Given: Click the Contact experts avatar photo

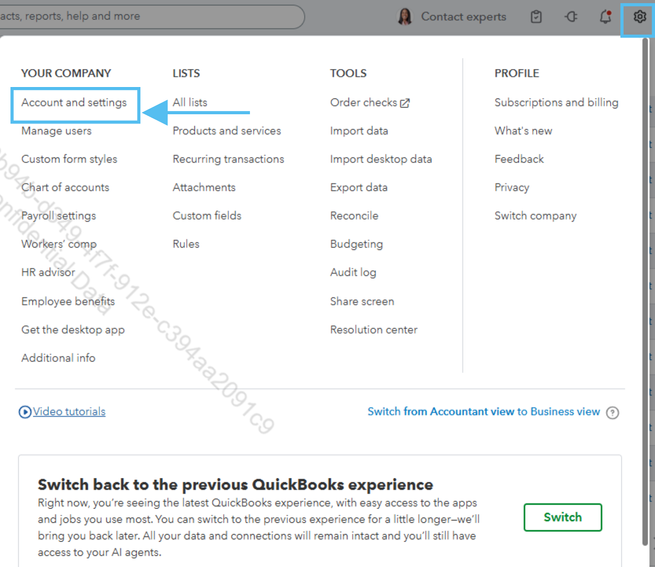Looking at the screenshot, I should click(405, 17).
